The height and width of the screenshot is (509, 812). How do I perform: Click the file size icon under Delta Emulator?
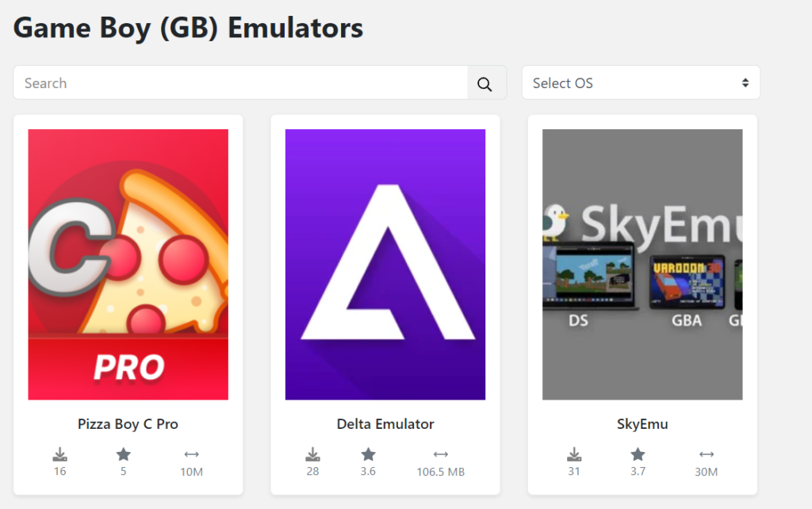pos(440,454)
